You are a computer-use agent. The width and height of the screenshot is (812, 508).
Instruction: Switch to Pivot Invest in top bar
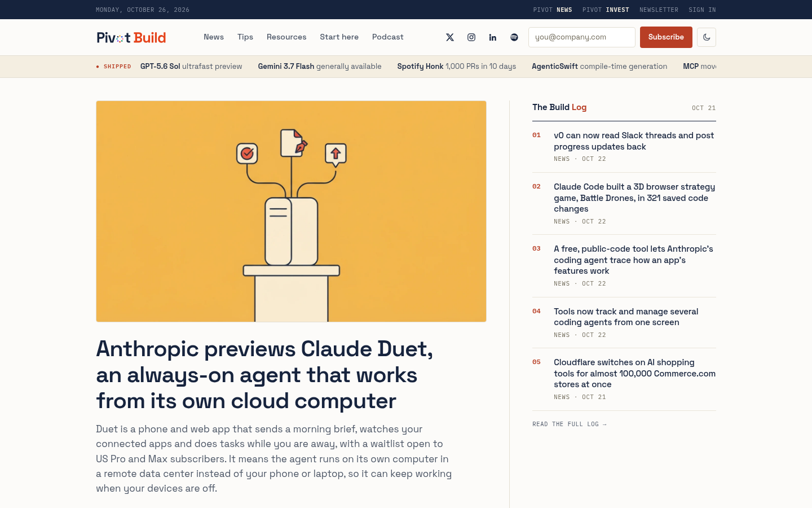[606, 10]
